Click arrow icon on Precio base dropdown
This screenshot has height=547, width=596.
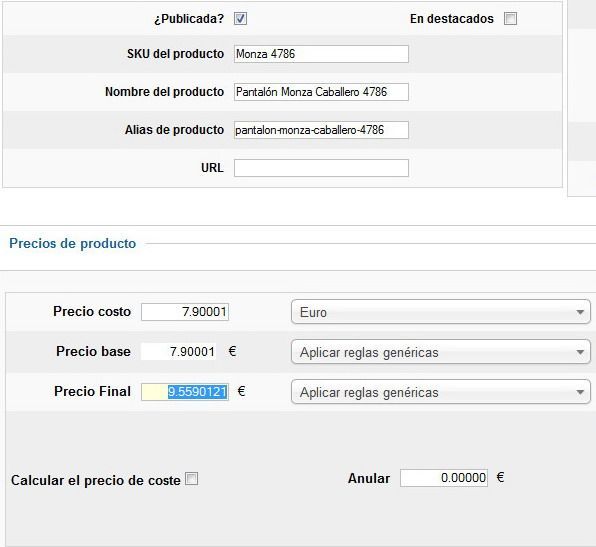click(580, 352)
